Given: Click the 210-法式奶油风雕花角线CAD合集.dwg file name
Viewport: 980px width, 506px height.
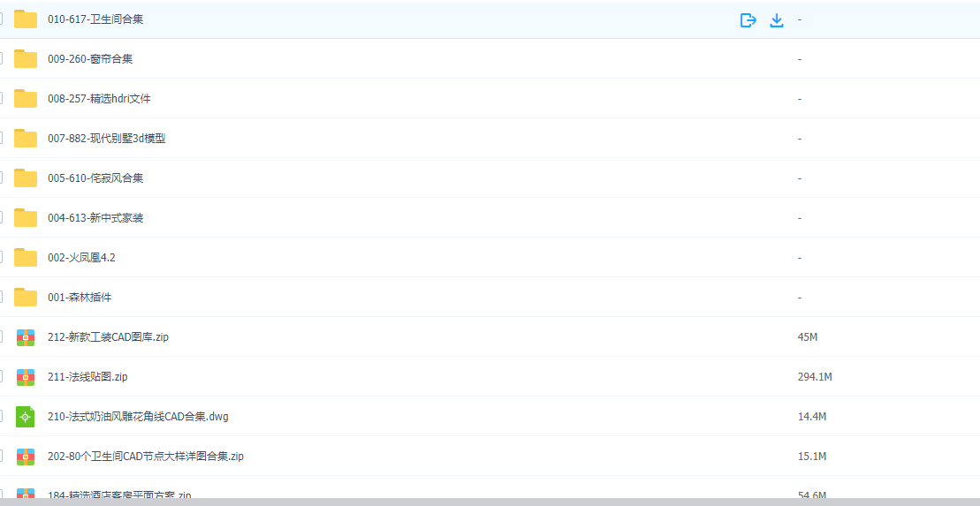Looking at the screenshot, I should click(138, 417).
